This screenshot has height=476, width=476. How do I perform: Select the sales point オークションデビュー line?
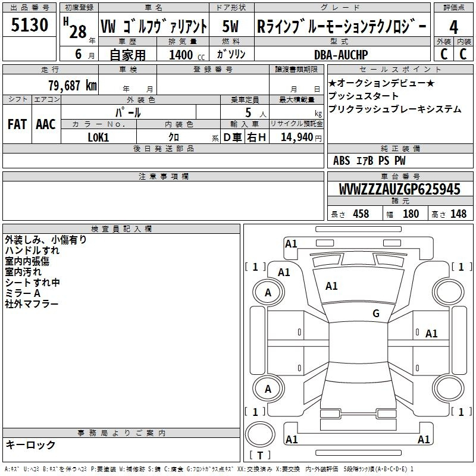tap(382, 83)
